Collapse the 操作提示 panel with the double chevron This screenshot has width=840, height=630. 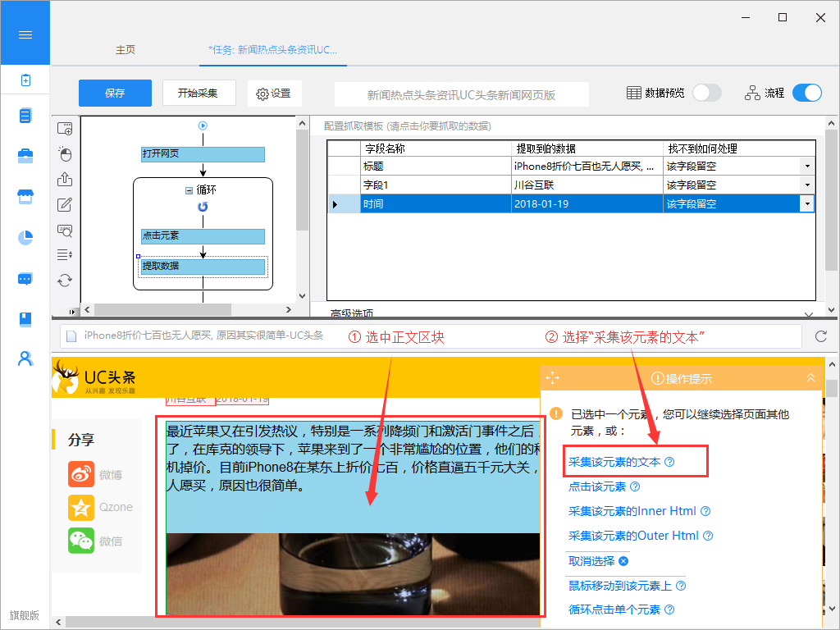point(810,377)
